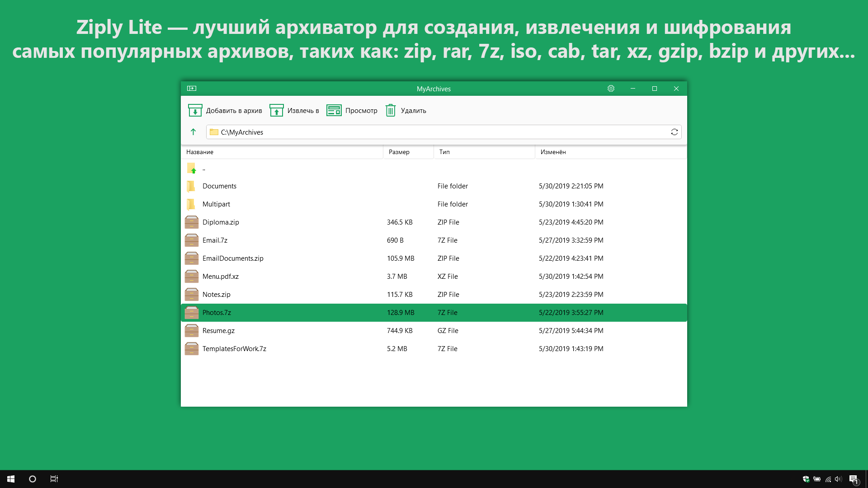Click the 690 B size cell
The image size is (868, 488).
click(395, 240)
